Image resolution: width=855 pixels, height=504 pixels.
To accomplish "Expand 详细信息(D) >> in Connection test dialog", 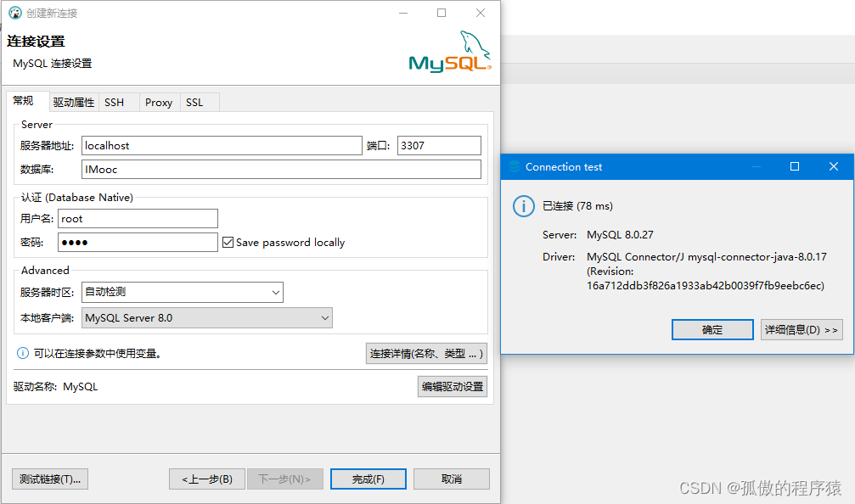I will click(802, 330).
